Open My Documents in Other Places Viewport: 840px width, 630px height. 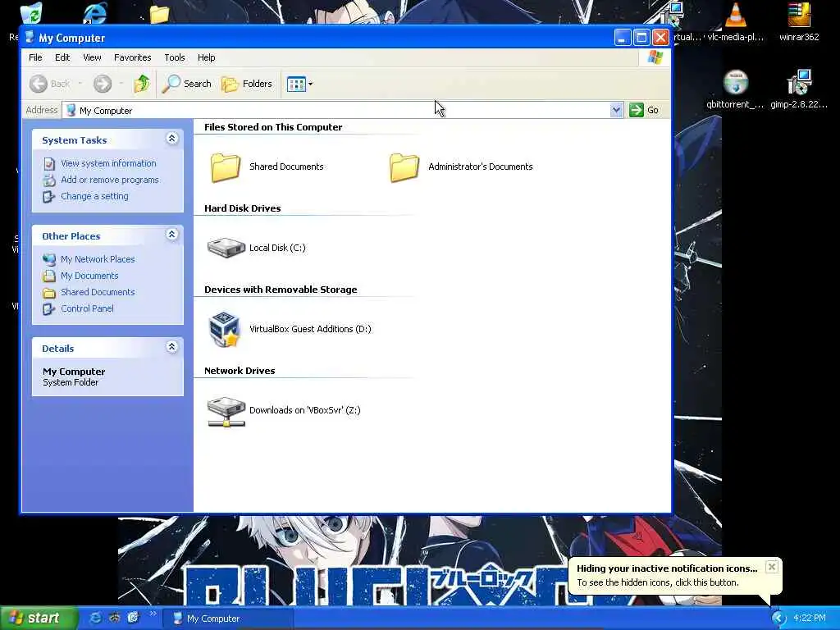(x=89, y=276)
